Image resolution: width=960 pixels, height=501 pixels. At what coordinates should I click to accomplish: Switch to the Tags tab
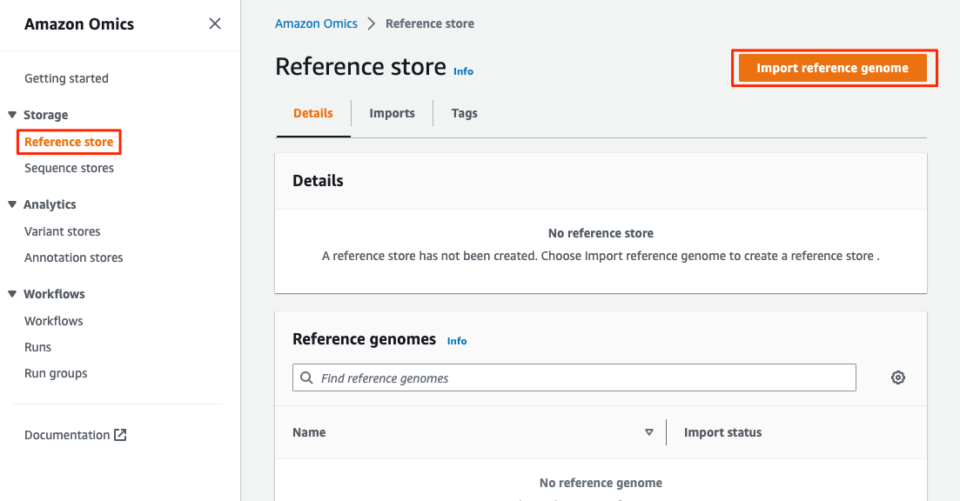point(464,113)
